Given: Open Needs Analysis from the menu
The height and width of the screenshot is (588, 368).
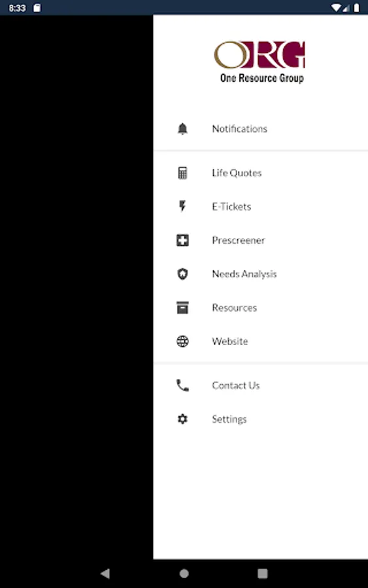Looking at the screenshot, I should tap(260, 274).
